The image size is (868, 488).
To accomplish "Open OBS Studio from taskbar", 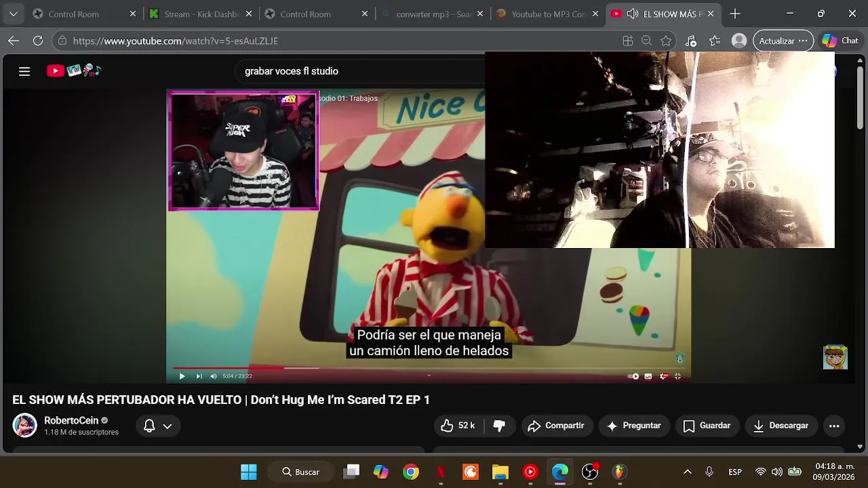I will (x=590, y=472).
